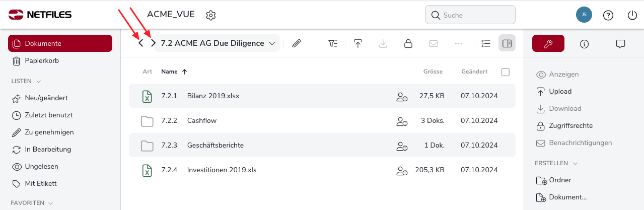This screenshot has width=644, height=210.
Task: Click the lock access rights toolbar icon
Action: pos(408,44)
